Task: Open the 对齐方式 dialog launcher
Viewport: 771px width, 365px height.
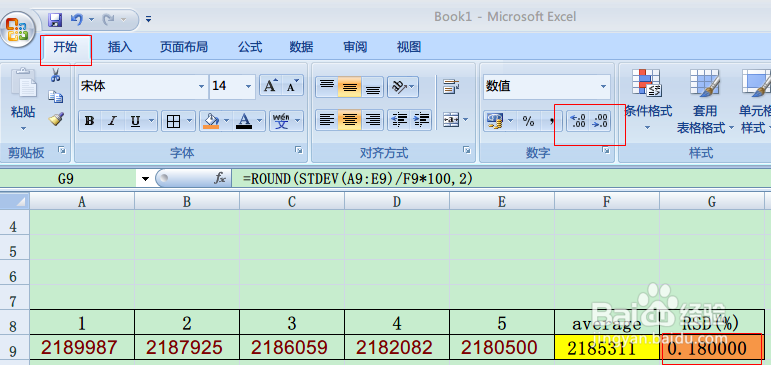Action: (467, 151)
